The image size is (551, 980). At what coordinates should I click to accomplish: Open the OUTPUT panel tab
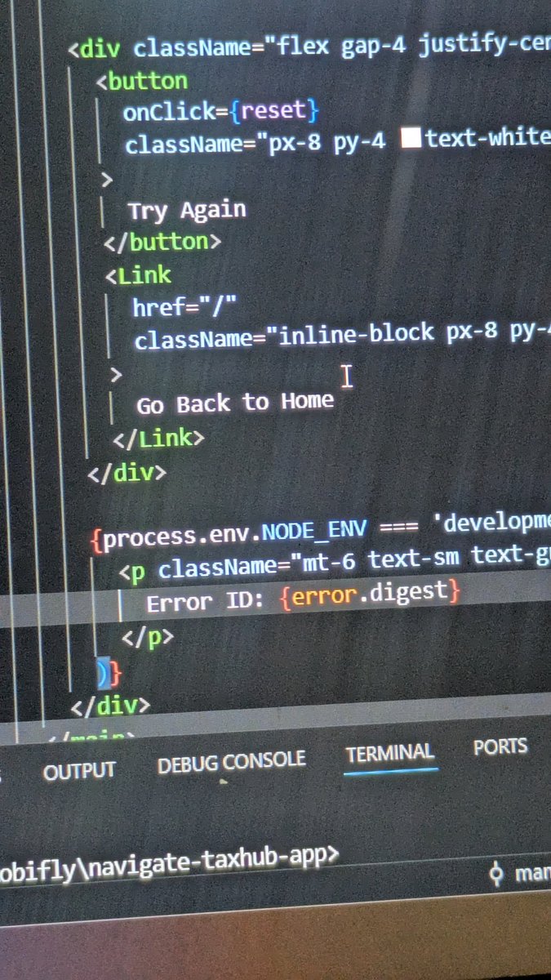[79, 771]
